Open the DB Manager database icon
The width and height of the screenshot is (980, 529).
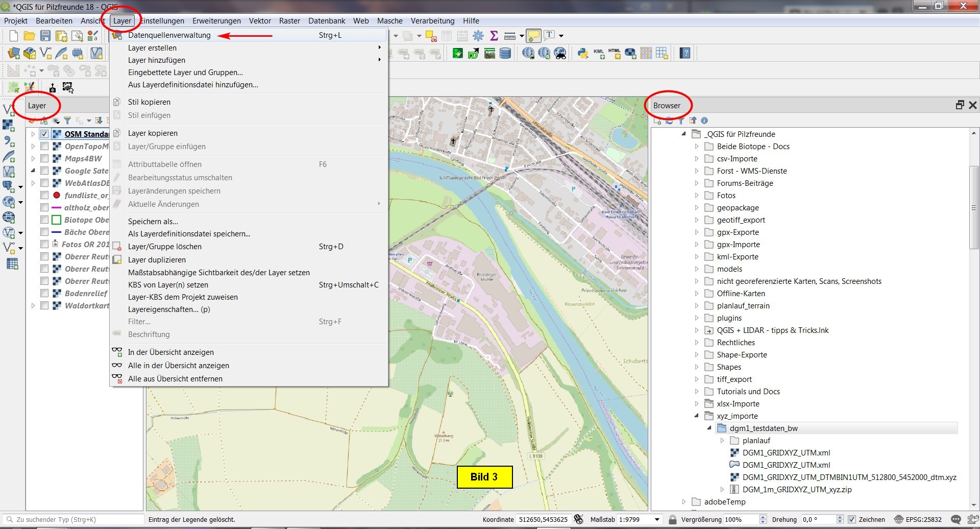tap(505, 53)
